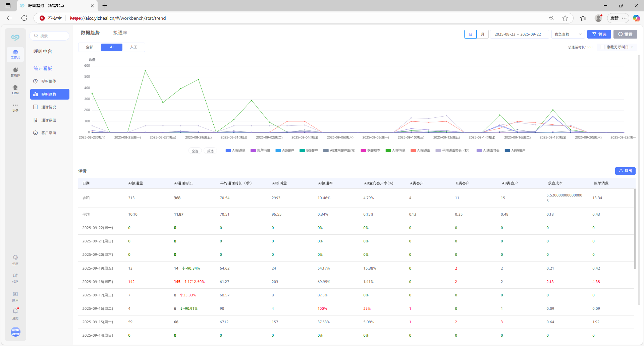Screen dimensions: 644x346
Task: Open 呼叫整体 pie chart menu item
Action: [49, 81]
